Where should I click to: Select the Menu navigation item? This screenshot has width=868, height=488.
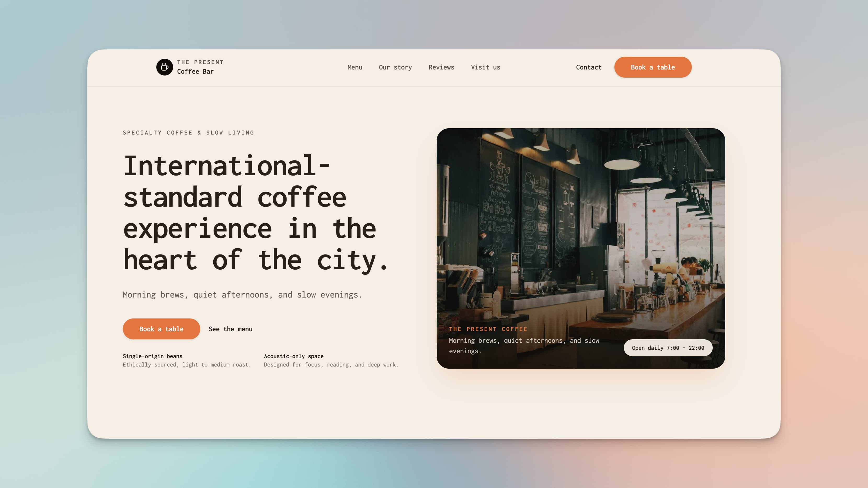[355, 67]
